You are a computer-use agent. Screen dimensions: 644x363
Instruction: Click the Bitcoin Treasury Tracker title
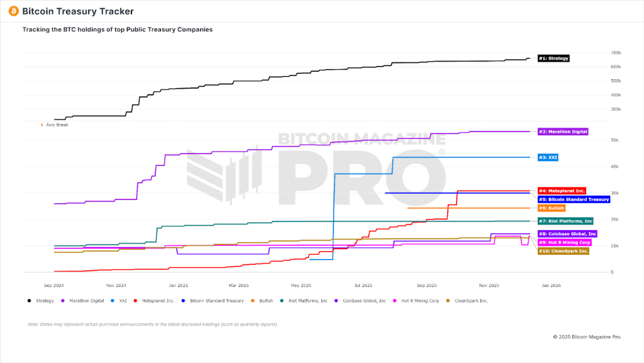78,11
